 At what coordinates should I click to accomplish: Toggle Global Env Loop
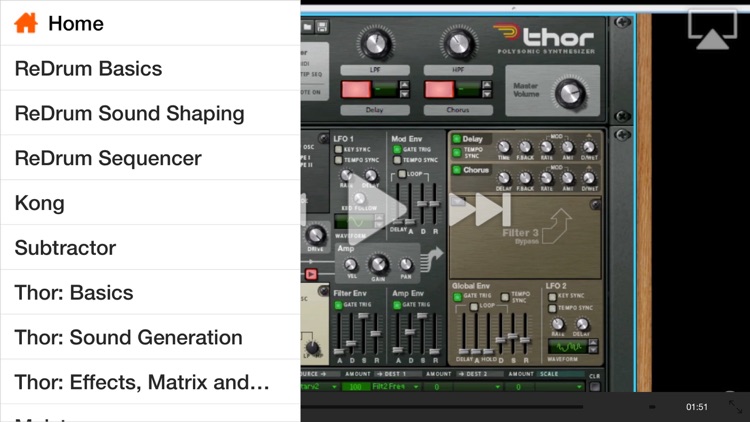pyautogui.click(x=474, y=307)
